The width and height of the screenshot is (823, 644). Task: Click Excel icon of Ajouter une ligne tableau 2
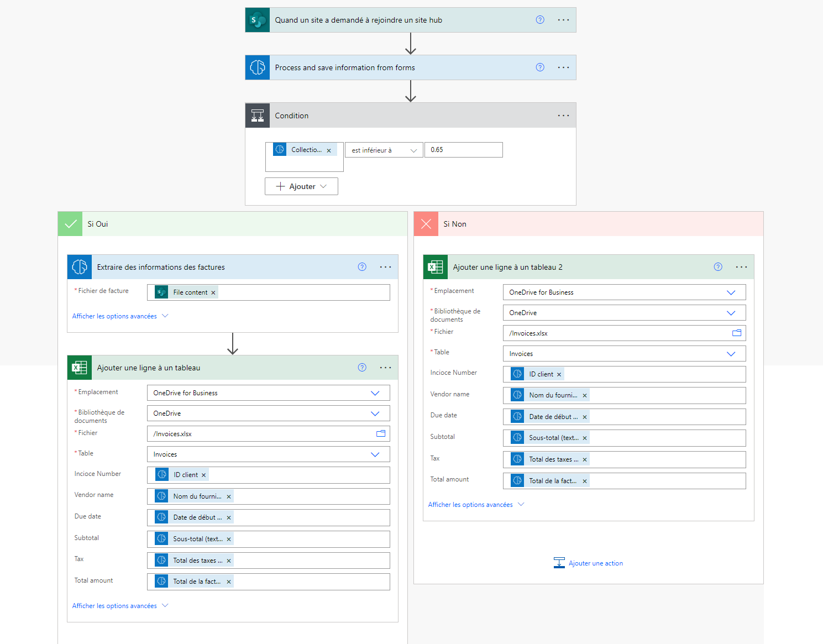[436, 267]
